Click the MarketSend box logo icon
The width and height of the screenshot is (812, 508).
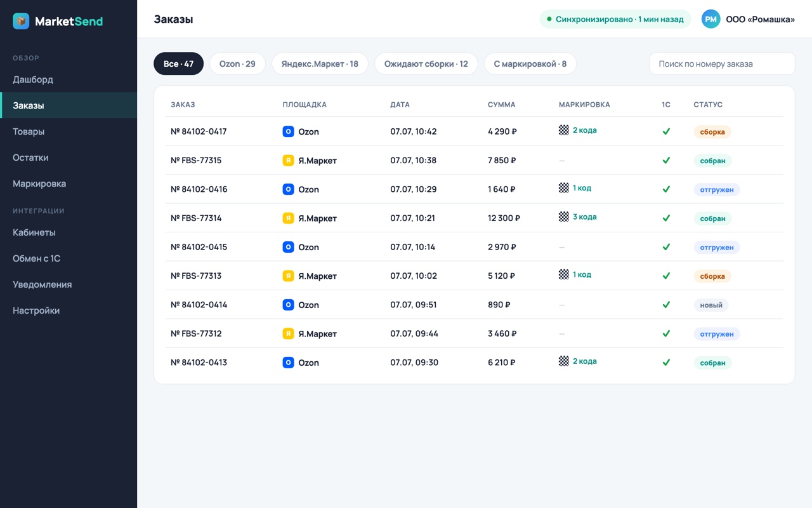tap(21, 21)
